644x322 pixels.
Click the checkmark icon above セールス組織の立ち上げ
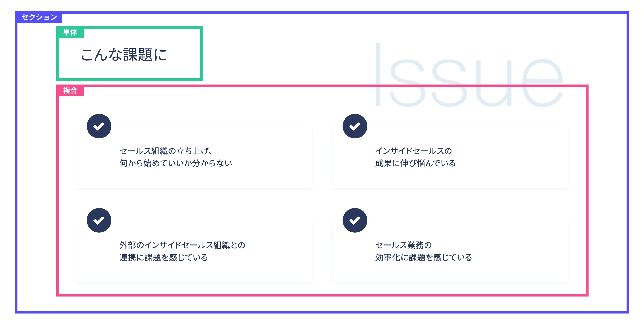[x=99, y=126]
